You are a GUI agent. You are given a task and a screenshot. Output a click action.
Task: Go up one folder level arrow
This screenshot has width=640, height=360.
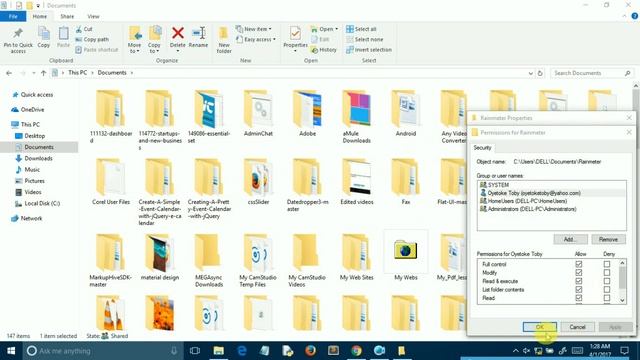tap(43, 73)
